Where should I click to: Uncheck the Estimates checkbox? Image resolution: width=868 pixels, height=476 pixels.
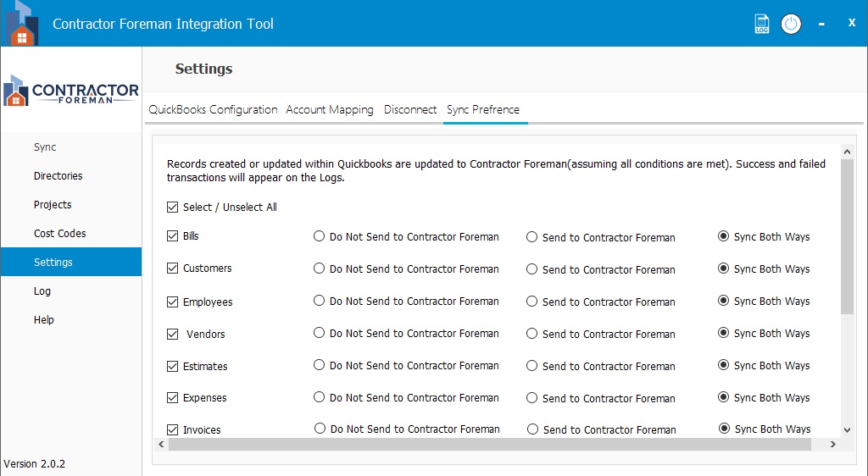click(173, 366)
